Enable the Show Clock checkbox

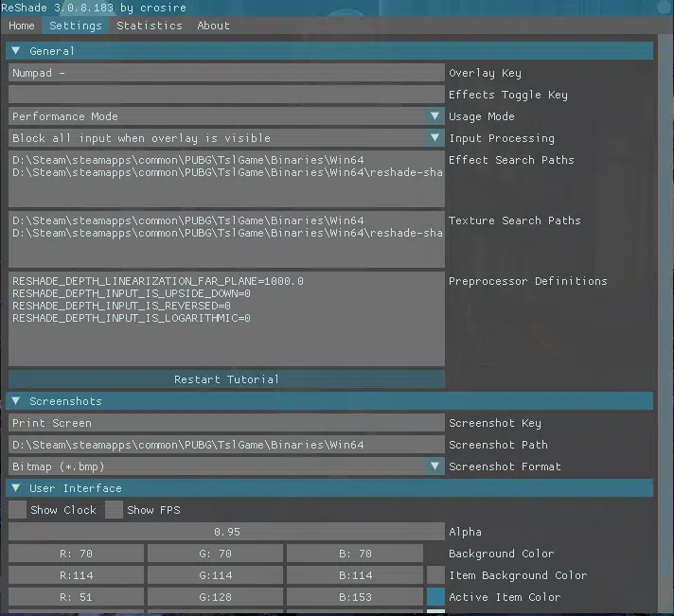[x=18, y=510]
